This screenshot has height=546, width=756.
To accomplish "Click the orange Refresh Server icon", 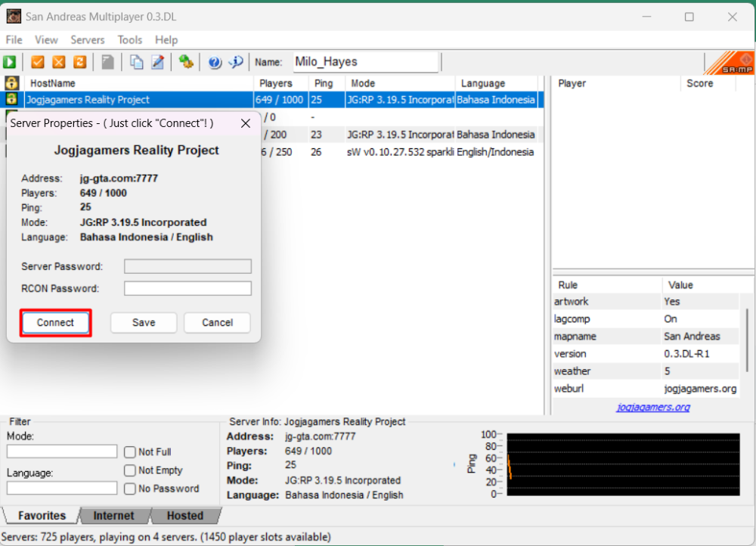I will (x=80, y=62).
